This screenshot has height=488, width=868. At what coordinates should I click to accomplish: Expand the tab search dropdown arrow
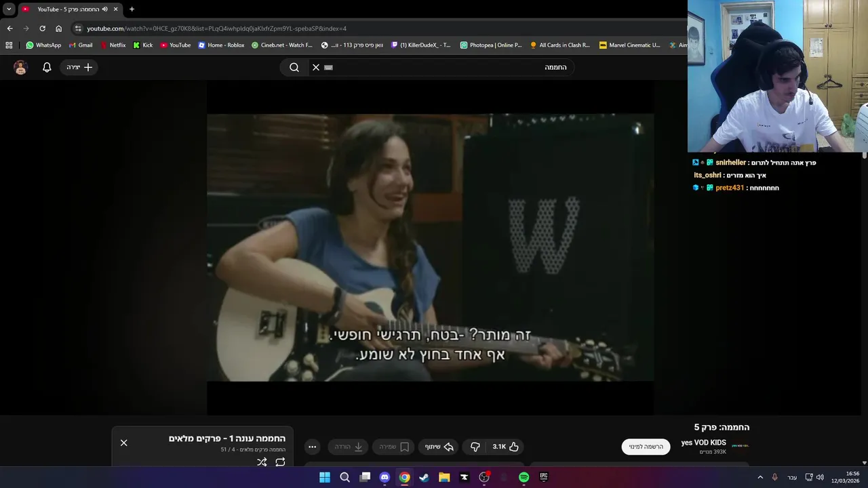point(9,9)
